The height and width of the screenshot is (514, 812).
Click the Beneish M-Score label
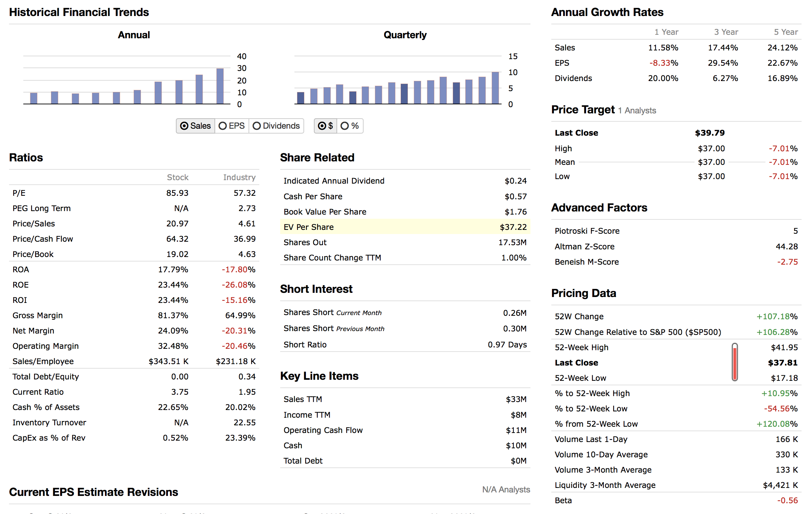click(x=586, y=262)
